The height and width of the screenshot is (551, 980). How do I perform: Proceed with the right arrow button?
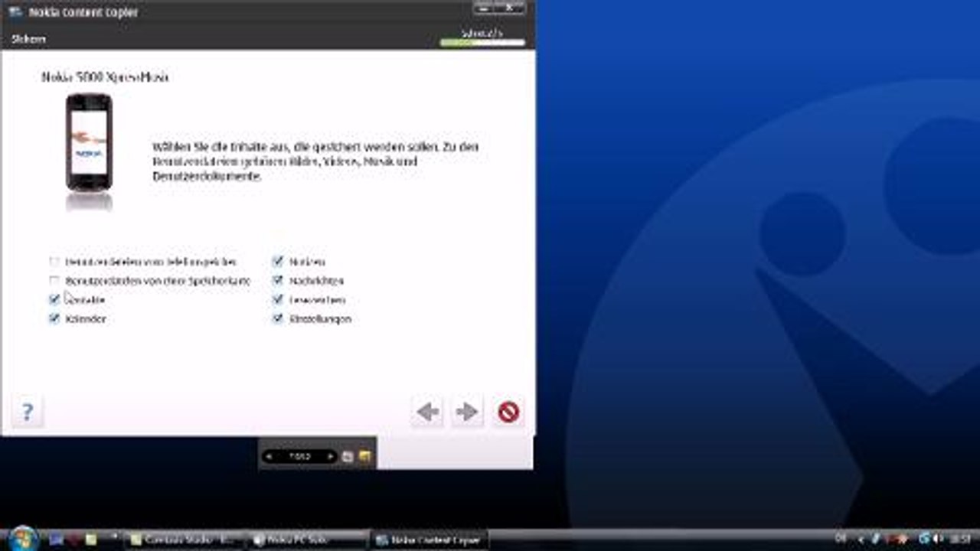tap(467, 412)
